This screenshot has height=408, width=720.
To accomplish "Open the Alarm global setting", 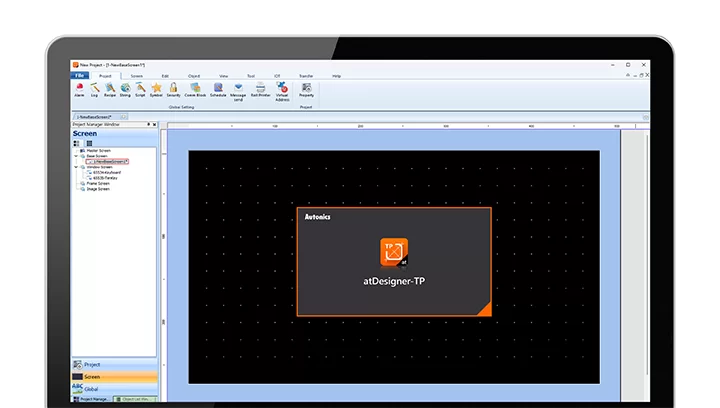I will point(79,90).
